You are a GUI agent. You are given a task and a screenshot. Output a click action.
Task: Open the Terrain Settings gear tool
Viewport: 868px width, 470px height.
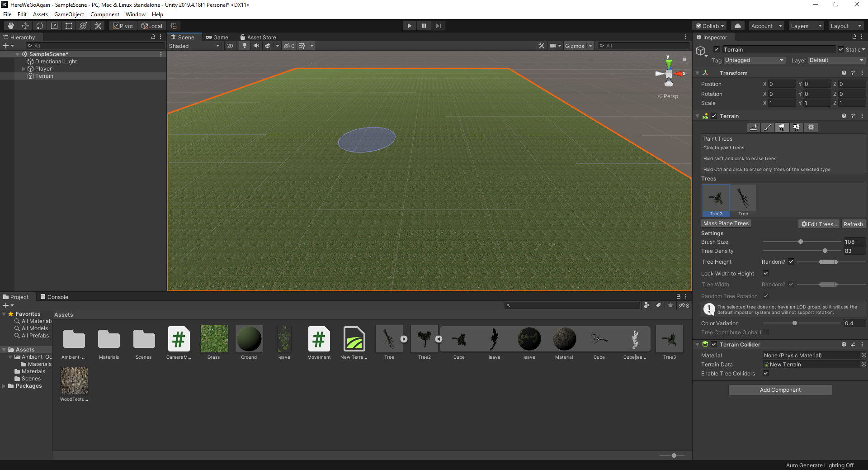(811, 128)
